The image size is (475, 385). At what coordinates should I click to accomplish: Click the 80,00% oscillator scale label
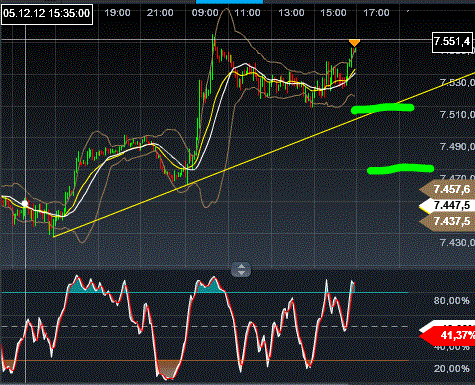pyautogui.click(x=451, y=301)
